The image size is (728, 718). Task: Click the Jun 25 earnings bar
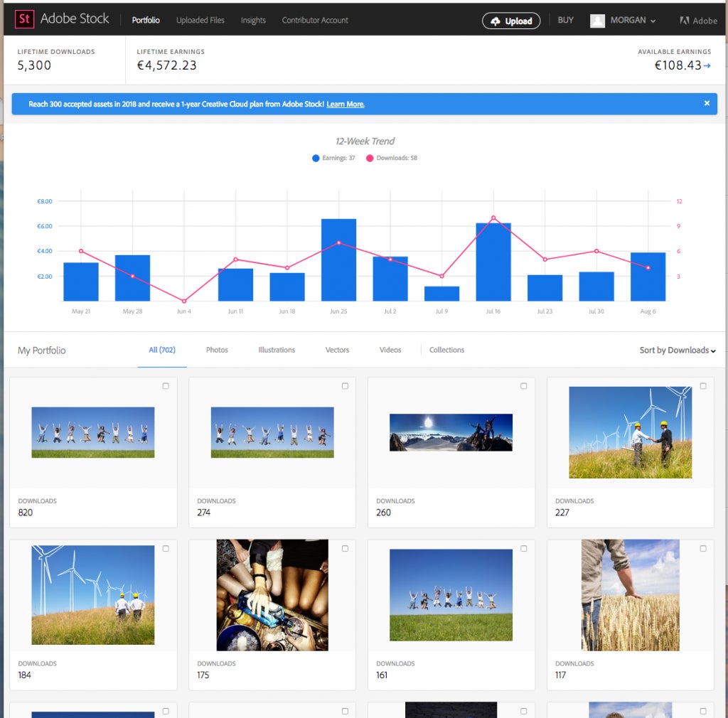[x=338, y=259]
